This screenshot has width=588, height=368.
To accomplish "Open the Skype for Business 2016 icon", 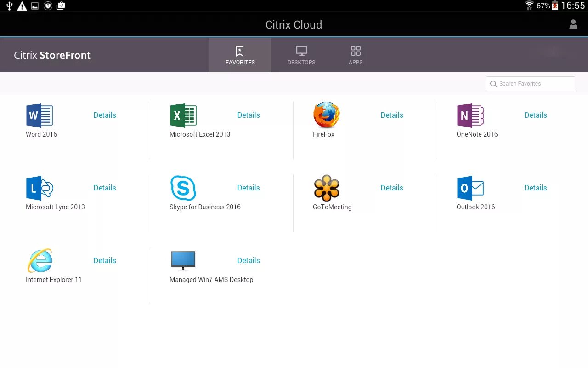I will (183, 188).
